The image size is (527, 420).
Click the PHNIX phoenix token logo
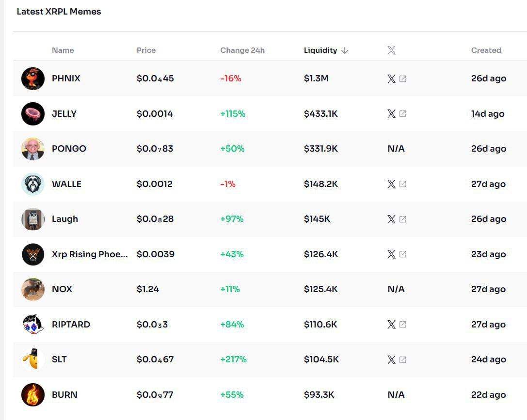tap(32, 78)
